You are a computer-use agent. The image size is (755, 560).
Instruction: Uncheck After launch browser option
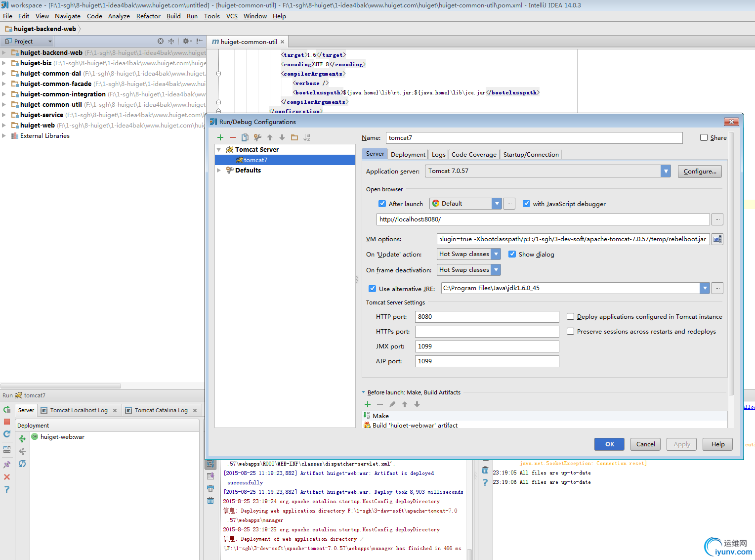point(382,204)
